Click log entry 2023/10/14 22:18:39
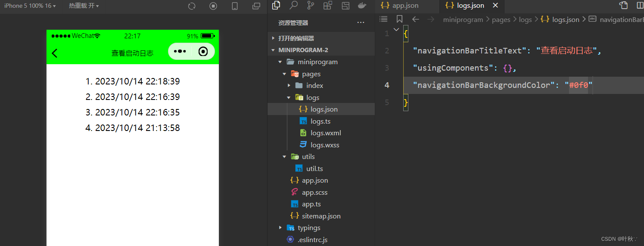 (137, 81)
